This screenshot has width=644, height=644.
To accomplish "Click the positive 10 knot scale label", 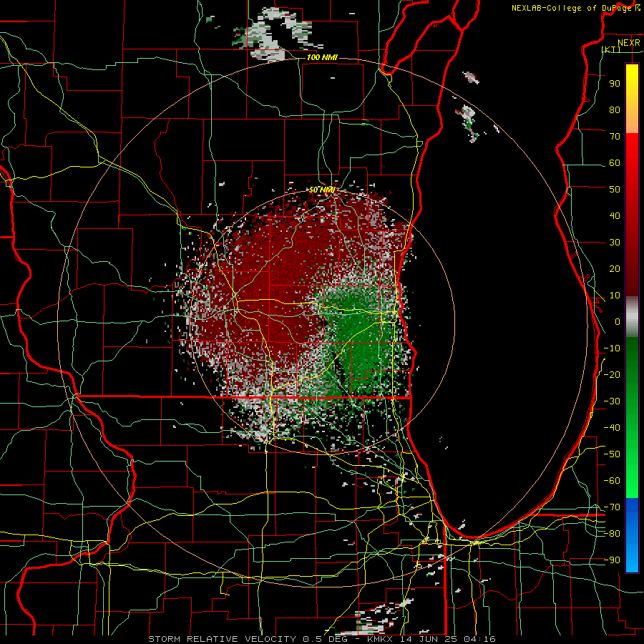I will pos(615,296).
